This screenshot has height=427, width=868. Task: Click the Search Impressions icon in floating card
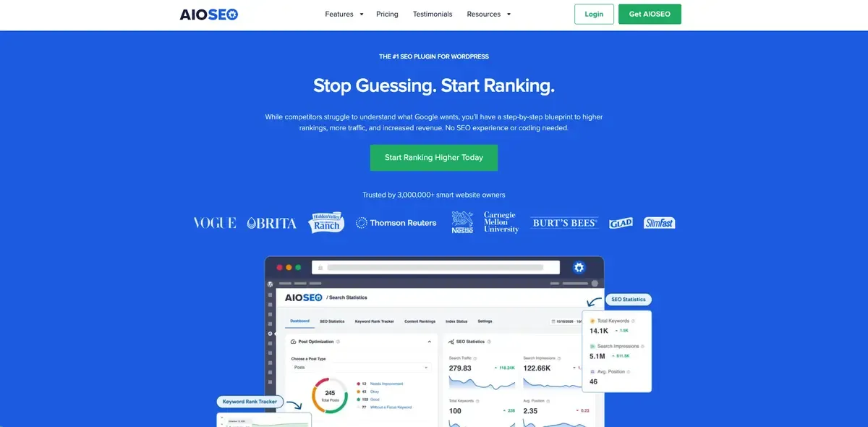[592, 347]
